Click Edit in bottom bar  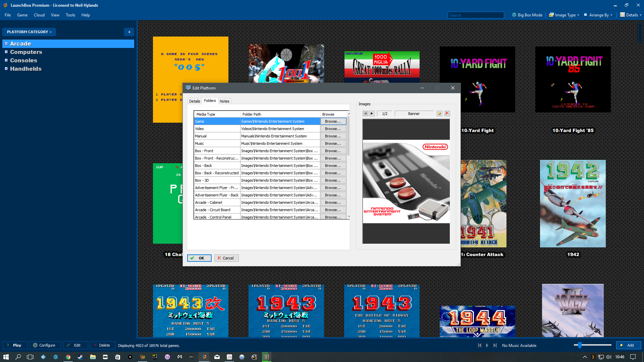(75, 345)
